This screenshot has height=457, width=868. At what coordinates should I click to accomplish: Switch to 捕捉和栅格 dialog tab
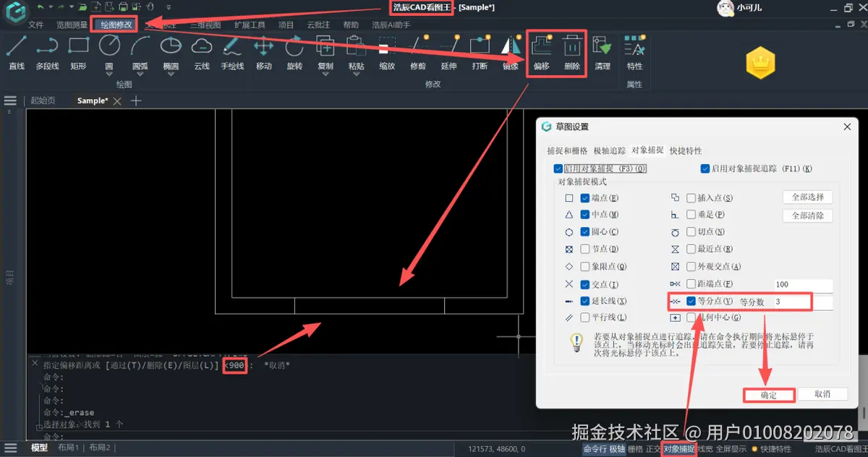pyautogui.click(x=567, y=150)
